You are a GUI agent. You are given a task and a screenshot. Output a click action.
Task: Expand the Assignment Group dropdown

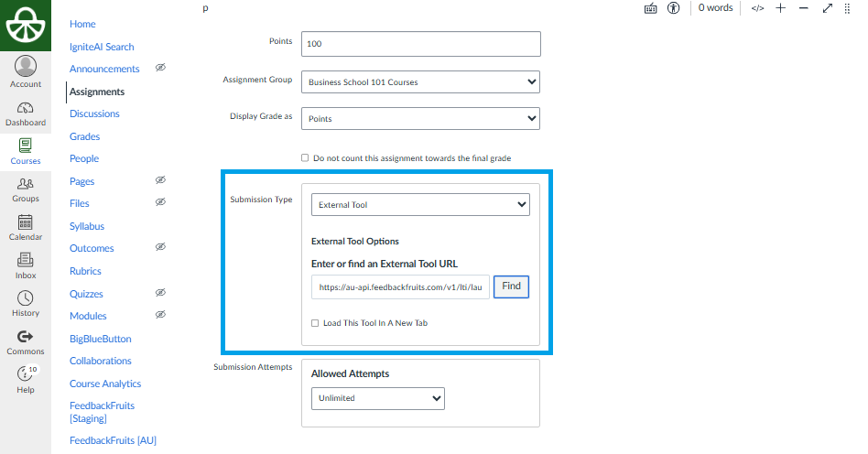420,81
